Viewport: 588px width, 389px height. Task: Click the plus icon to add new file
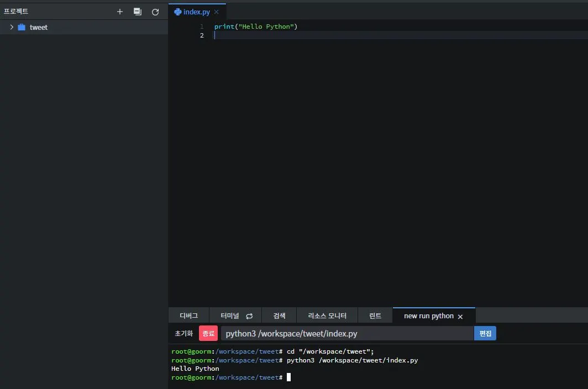coord(119,12)
